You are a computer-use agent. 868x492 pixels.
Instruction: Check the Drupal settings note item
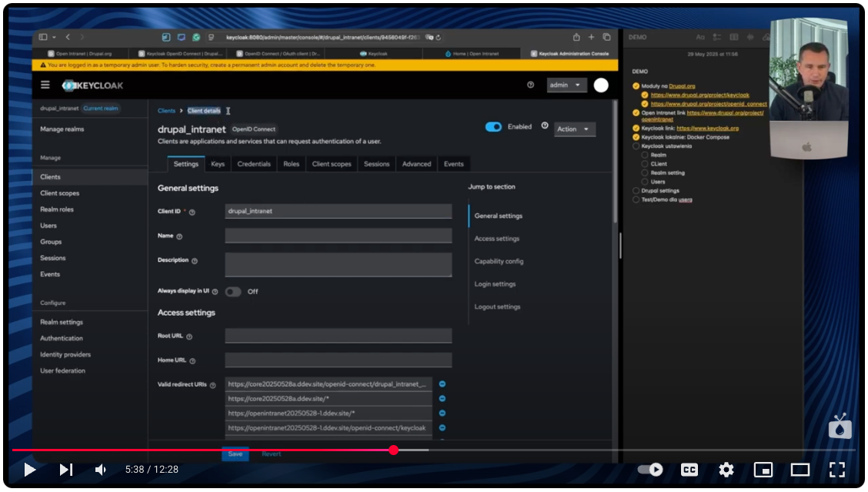pos(636,191)
